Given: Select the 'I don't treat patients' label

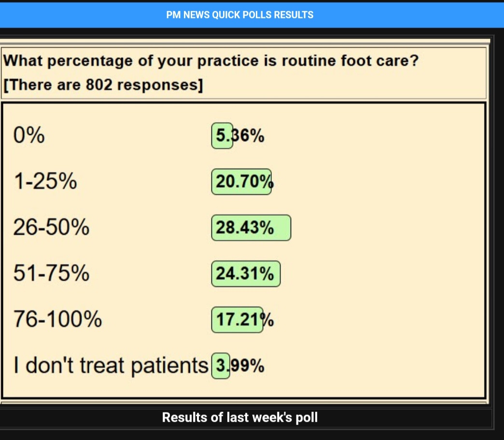Looking at the screenshot, I should point(111,366).
